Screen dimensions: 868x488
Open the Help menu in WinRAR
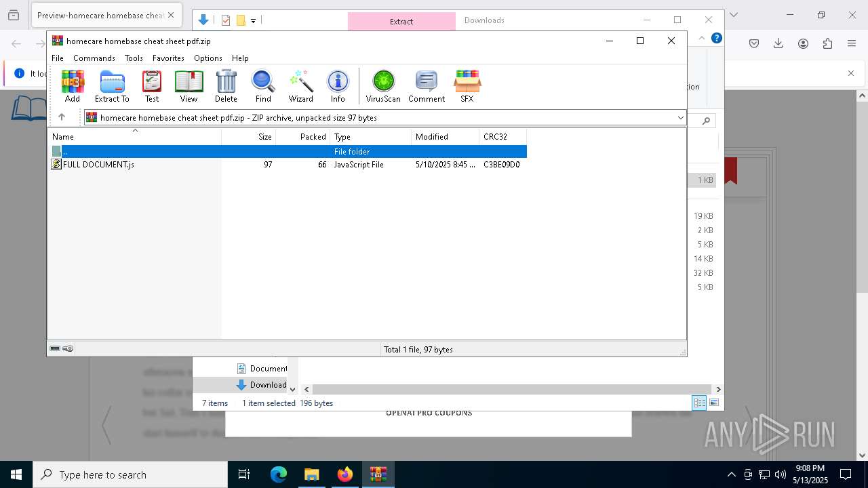[x=240, y=58]
